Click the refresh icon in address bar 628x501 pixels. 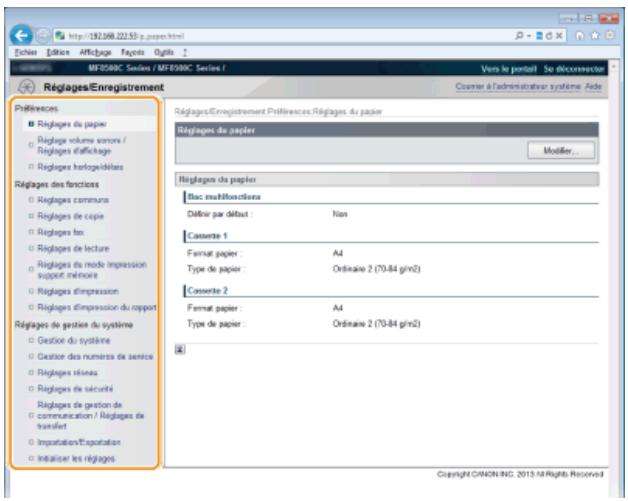coord(549,36)
